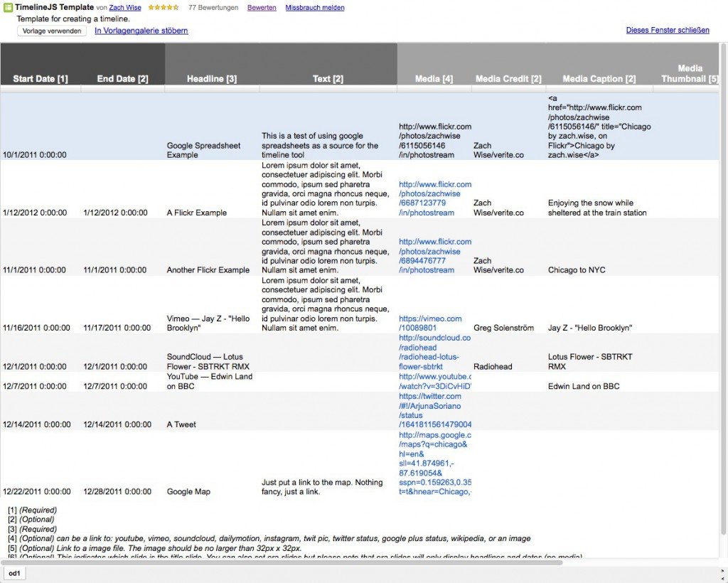Image resolution: width=728 pixels, height=583 pixels.
Task: Click the green spreadsheet template icon
Action: 9,8
